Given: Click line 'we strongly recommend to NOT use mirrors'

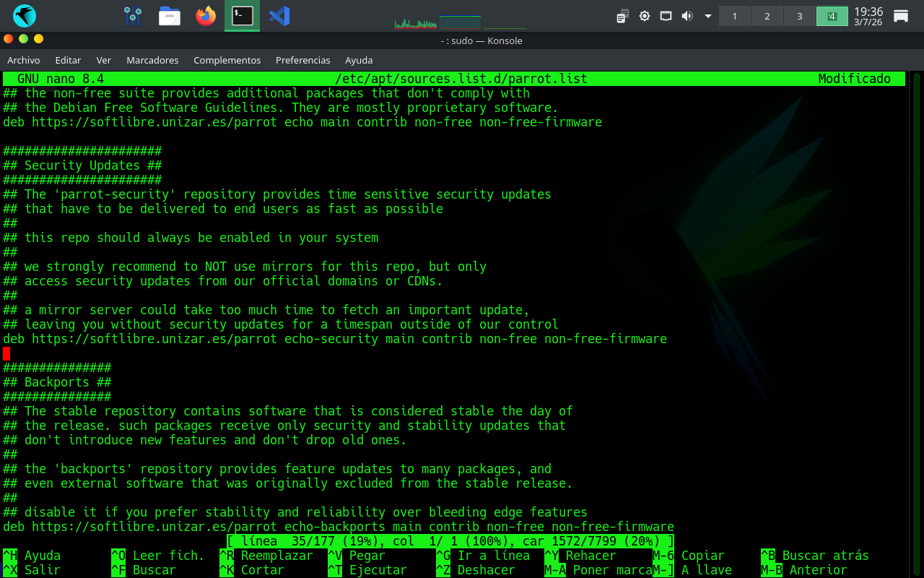Looking at the screenshot, I should 245,267.
